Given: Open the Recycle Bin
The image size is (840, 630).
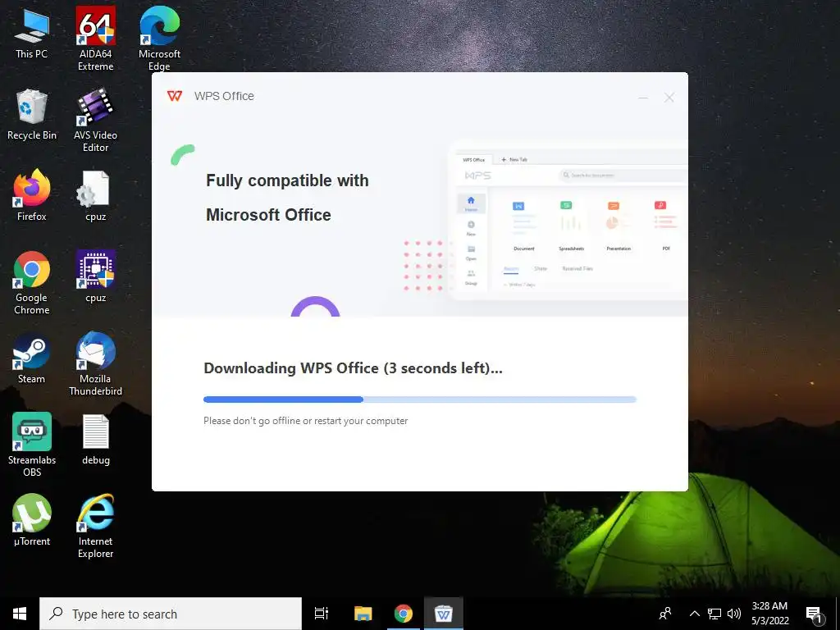Looking at the screenshot, I should coord(32,115).
